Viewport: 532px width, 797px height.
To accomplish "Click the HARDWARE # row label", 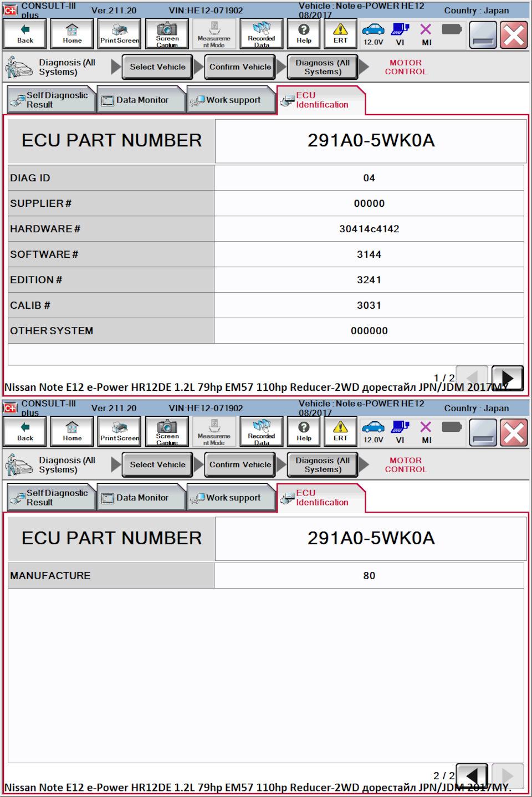I will click(x=45, y=229).
